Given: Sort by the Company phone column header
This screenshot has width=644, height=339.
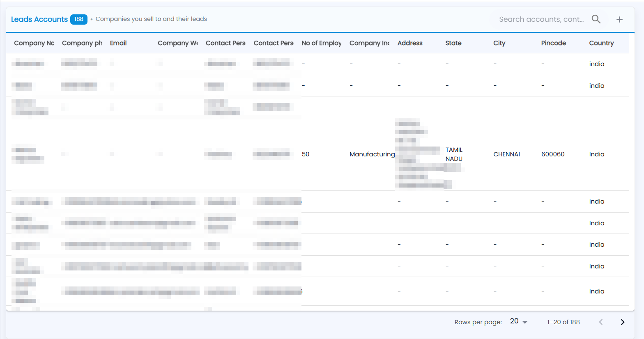Looking at the screenshot, I should (82, 43).
